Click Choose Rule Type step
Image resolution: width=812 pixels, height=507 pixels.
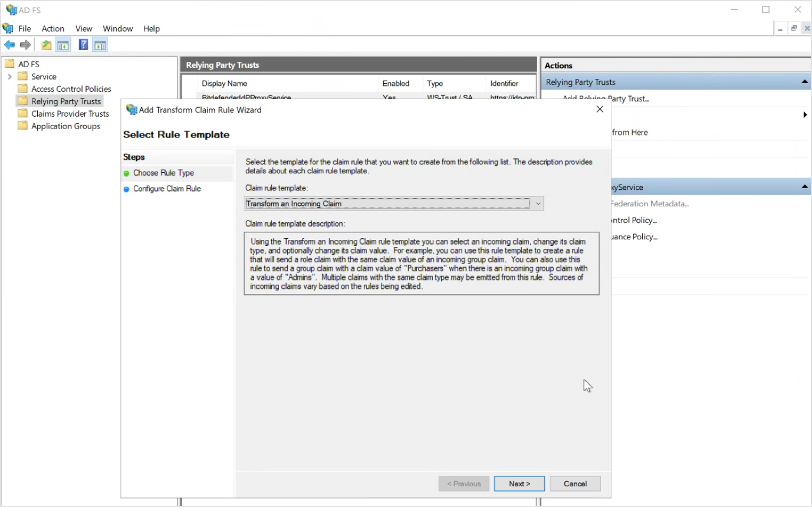[x=163, y=173]
